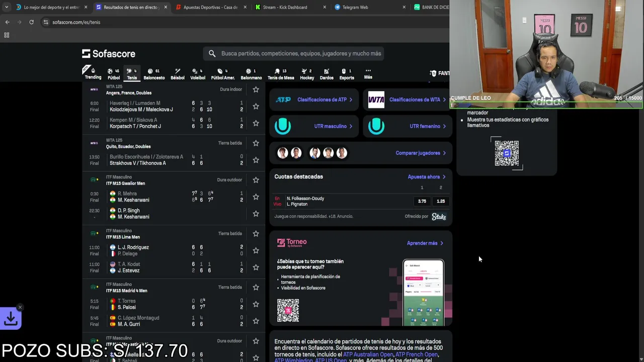Click the search magnifier icon
Image resolution: width=644 pixels, height=362 pixels.
click(x=212, y=53)
